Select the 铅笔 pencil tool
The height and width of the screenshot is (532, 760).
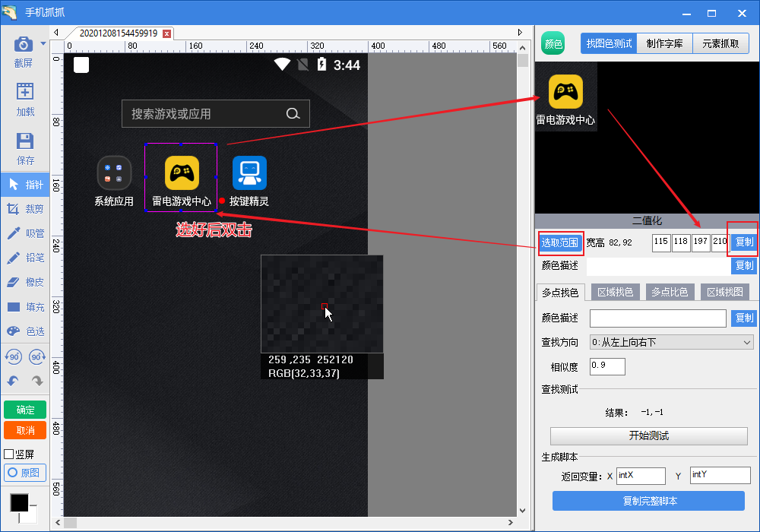click(25, 258)
